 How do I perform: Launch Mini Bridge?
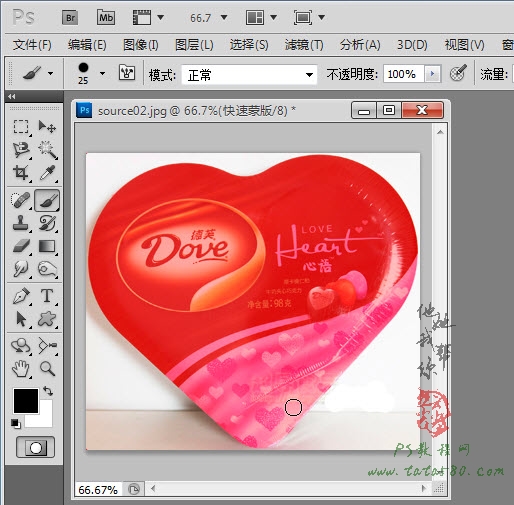point(106,17)
